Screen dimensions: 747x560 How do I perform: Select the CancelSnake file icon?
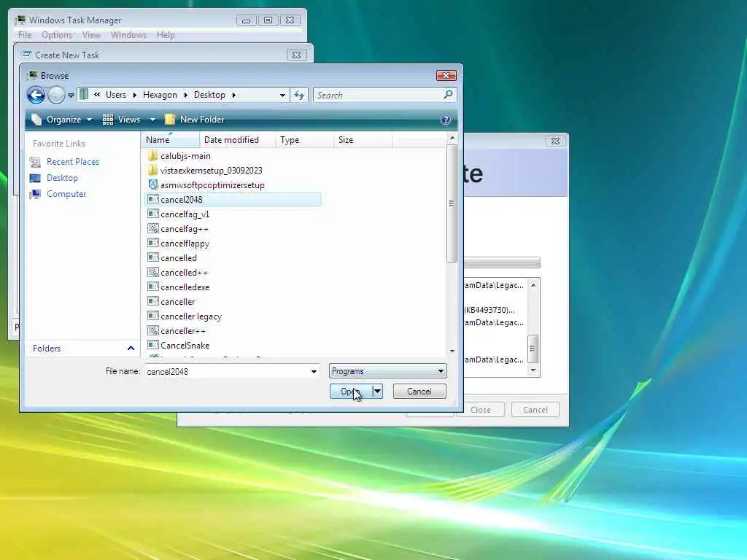click(x=153, y=345)
